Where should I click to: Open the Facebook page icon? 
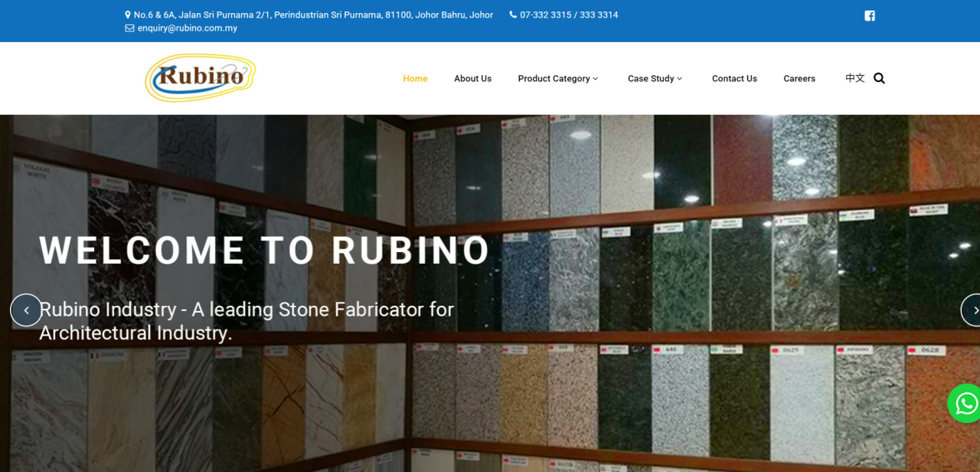pyautogui.click(x=869, y=15)
